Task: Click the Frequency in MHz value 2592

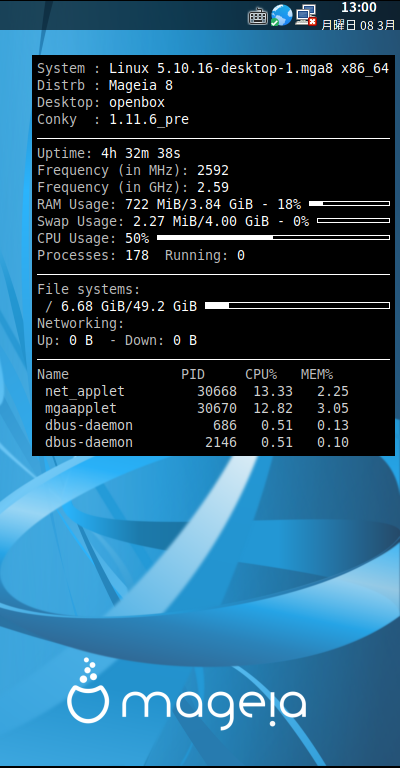Action: [x=213, y=170]
